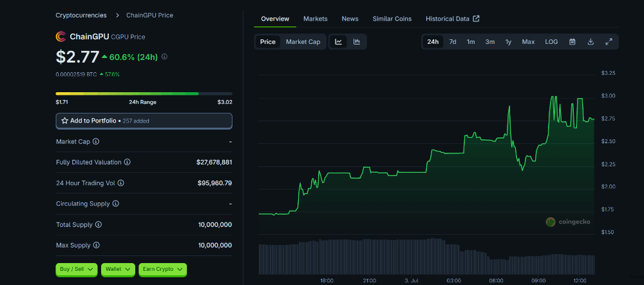This screenshot has height=285, width=644.
Task: Click the external link icon beside Historical Data
Action: tap(477, 19)
